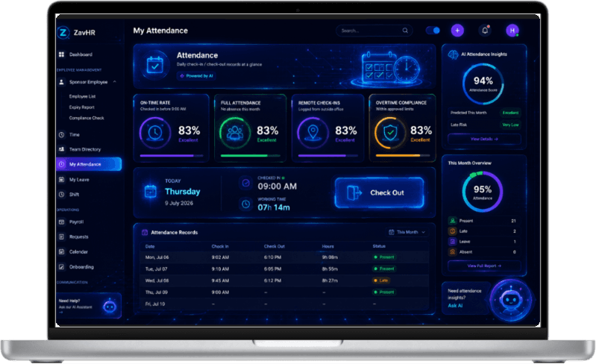The width and height of the screenshot is (596, 364).
Task: Click the ZavHR logo icon
Action: pos(63,32)
